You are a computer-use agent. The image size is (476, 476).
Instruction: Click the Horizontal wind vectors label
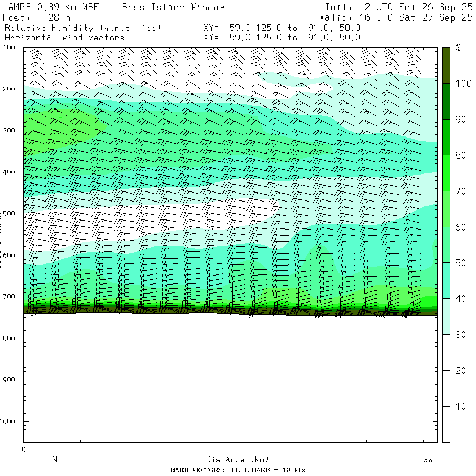coord(65,38)
